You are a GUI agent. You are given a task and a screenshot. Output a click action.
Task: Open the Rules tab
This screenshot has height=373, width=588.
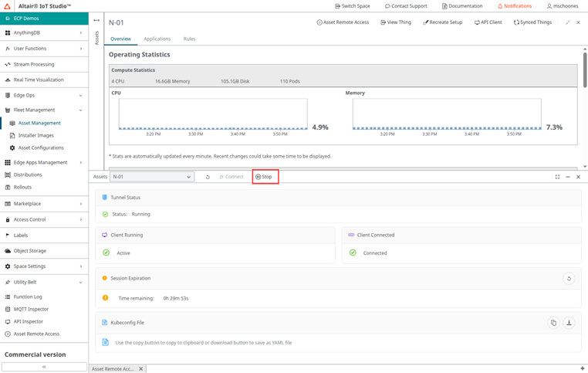(x=189, y=39)
